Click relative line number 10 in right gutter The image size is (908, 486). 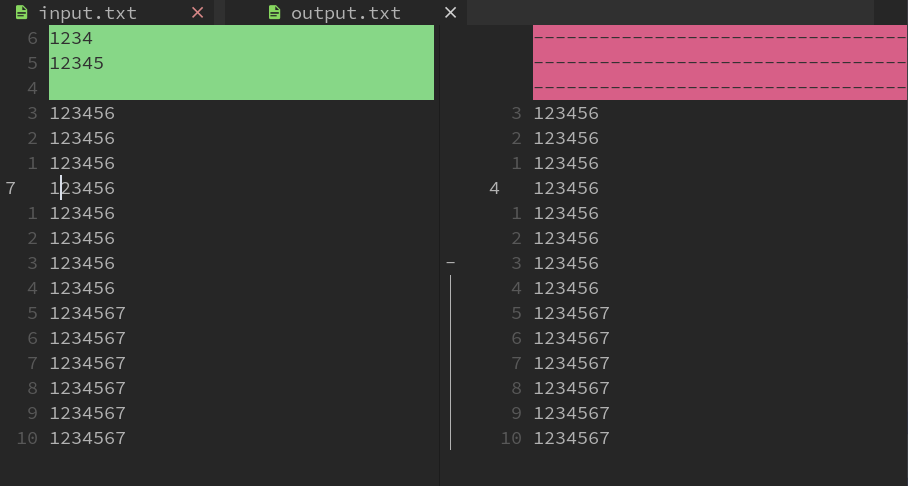point(511,438)
